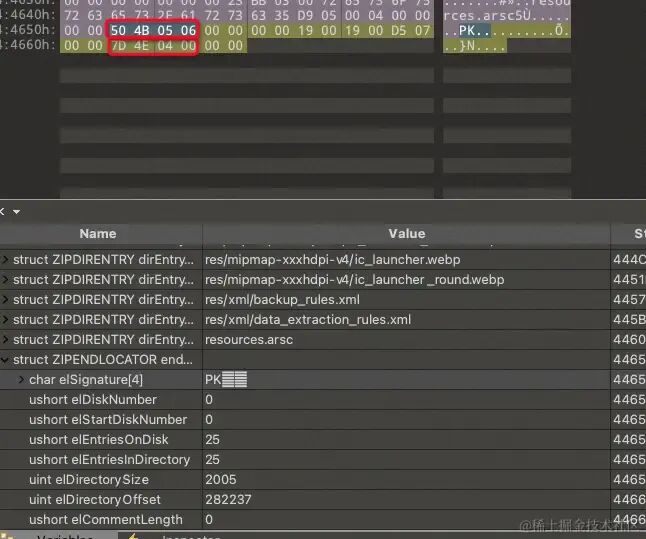Click the elEntriesOnDisk value 25
The width and height of the screenshot is (646, 539).
pyautogui.click(x=212, y=439)
